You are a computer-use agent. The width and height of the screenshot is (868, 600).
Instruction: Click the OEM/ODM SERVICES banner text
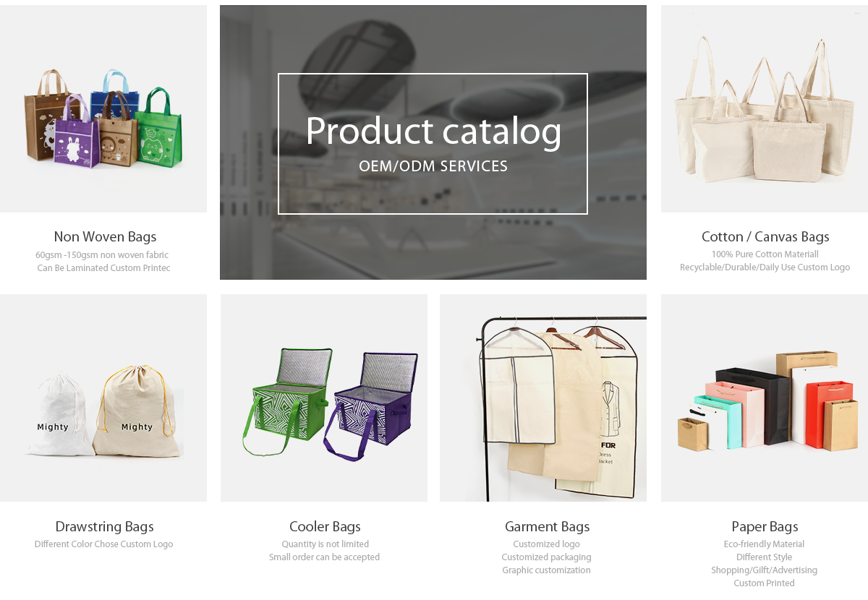433,166
